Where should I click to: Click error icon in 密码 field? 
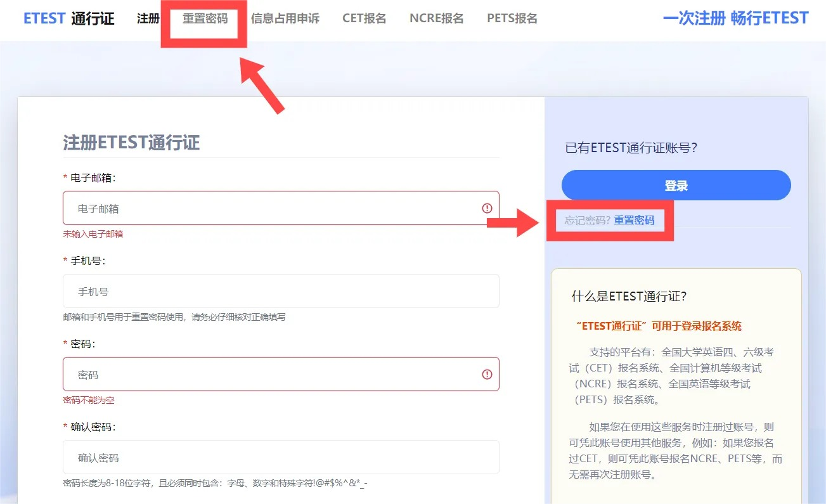point(487,374)
